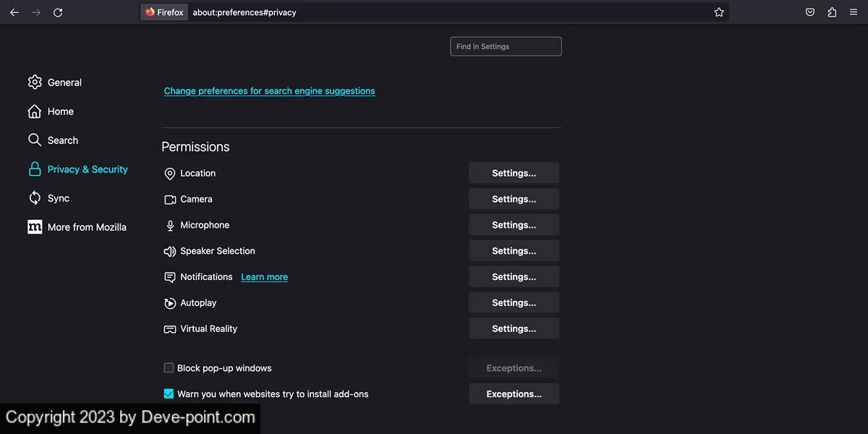Click the Camera permission icon

pos(170,200)
